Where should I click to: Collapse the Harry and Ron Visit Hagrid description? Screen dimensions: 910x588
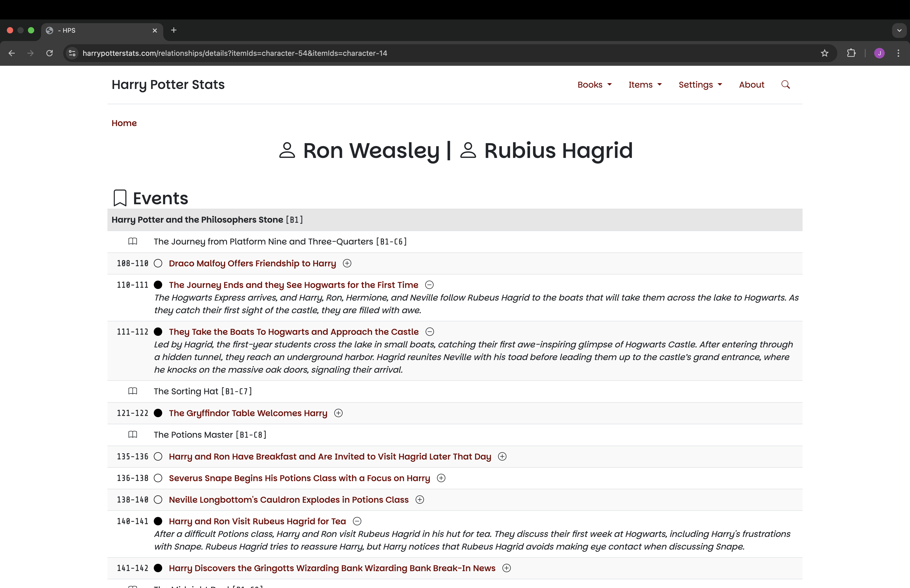coord(357,521)
